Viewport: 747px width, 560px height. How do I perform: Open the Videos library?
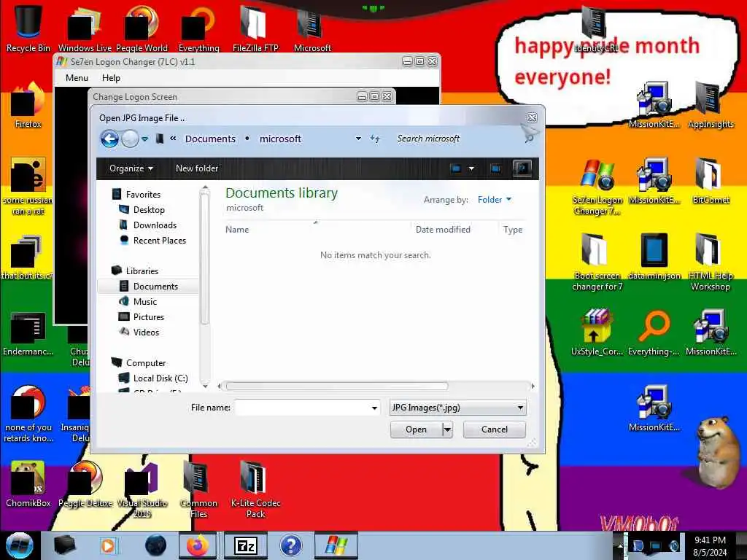pyautogui.click(x=146, y=332)
